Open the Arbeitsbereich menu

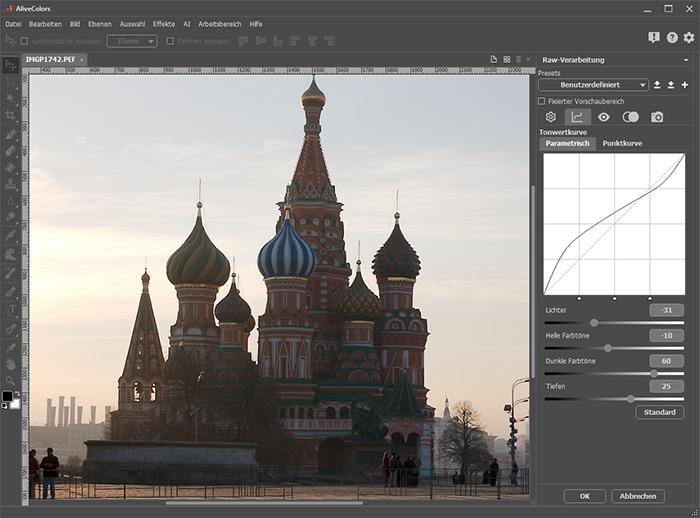pyautogui.click(x=220, y=24)
